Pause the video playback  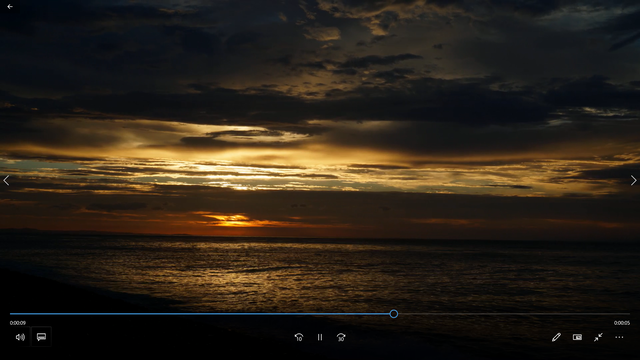pos(320,337)
